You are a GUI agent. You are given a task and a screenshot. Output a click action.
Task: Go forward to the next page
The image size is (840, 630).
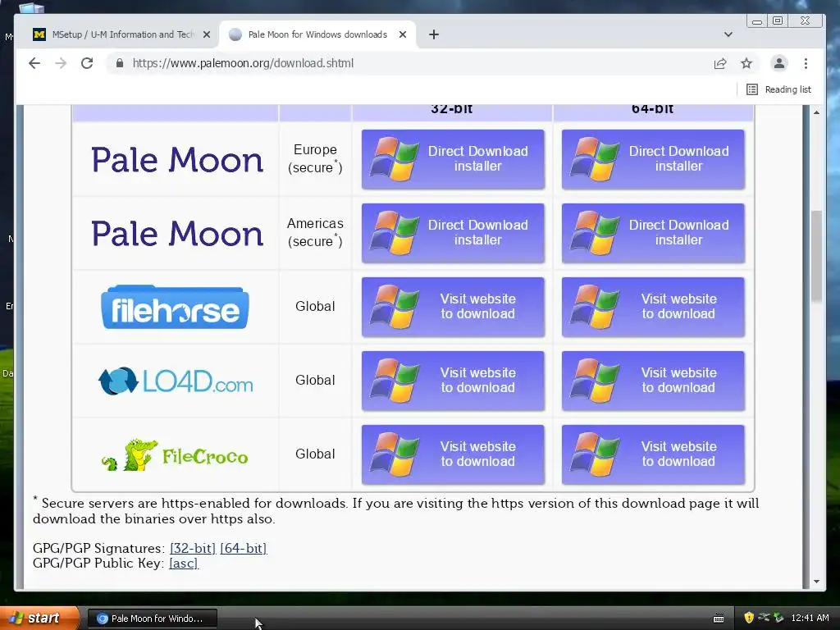(61, 63)
